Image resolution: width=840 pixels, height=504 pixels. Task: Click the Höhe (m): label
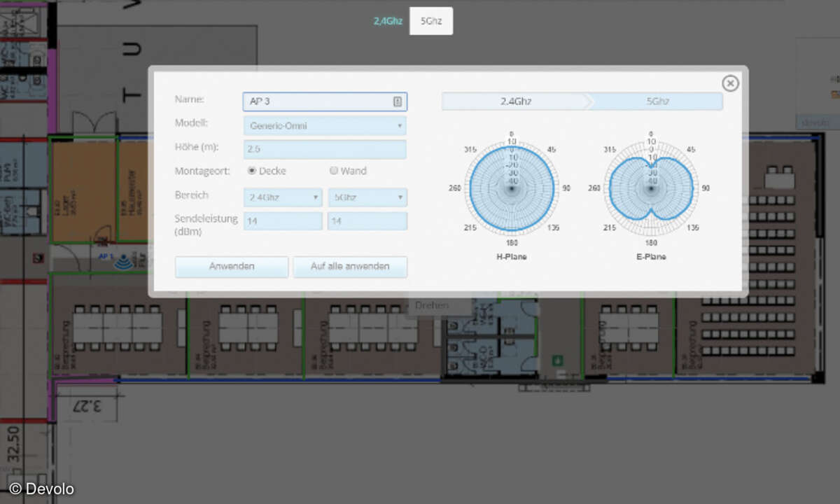coord(197,147)
